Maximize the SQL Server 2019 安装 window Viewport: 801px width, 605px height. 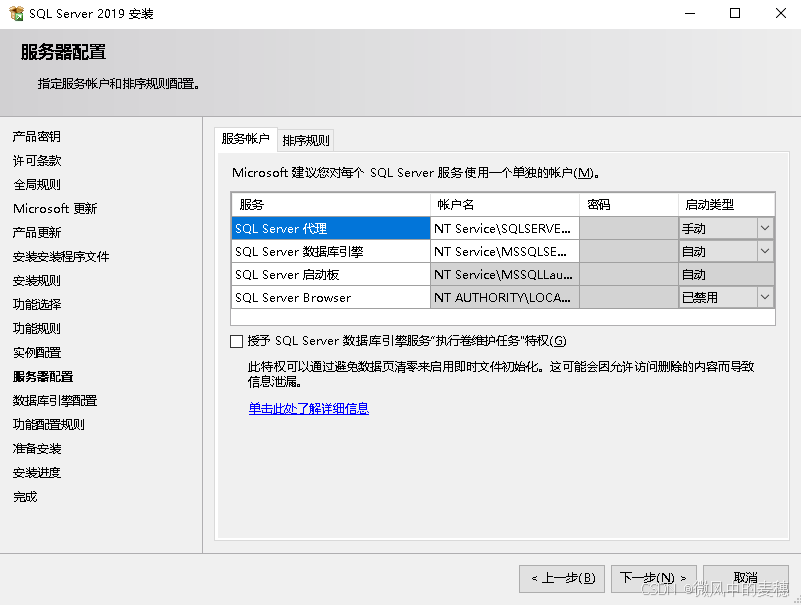pyautogui.click(x=735, y=13)
